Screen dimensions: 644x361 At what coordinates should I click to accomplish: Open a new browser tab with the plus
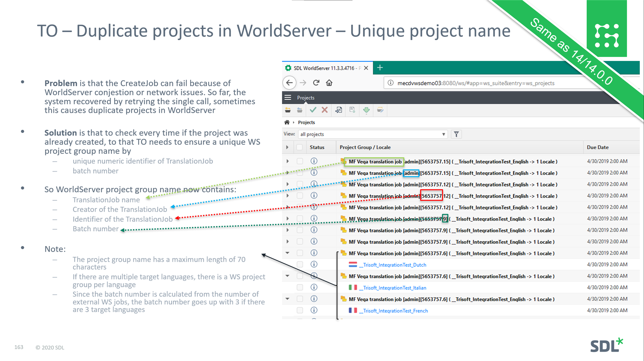tap(380, 67)
